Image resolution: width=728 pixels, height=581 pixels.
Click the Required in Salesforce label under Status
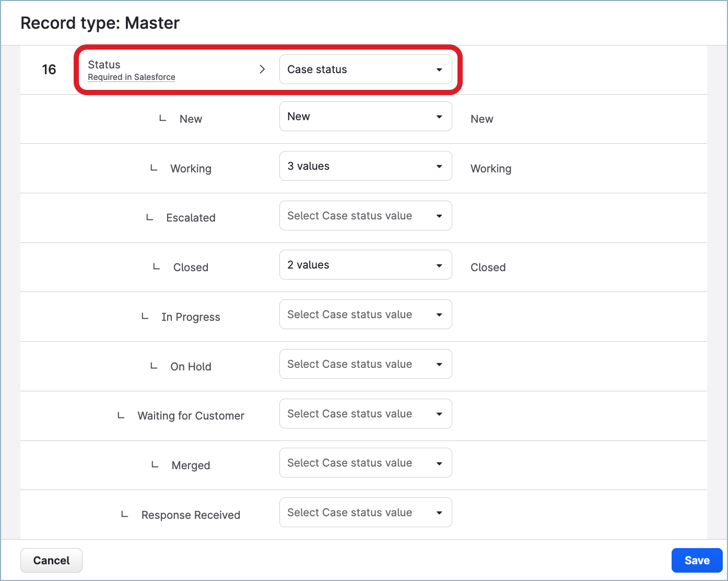pos(131,77)
